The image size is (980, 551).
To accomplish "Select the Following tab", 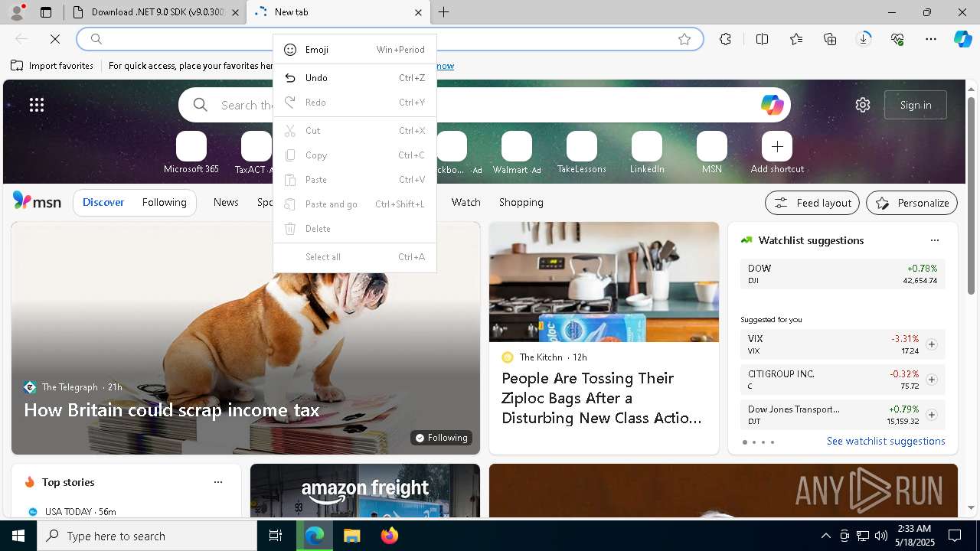I will pos(164,202).
